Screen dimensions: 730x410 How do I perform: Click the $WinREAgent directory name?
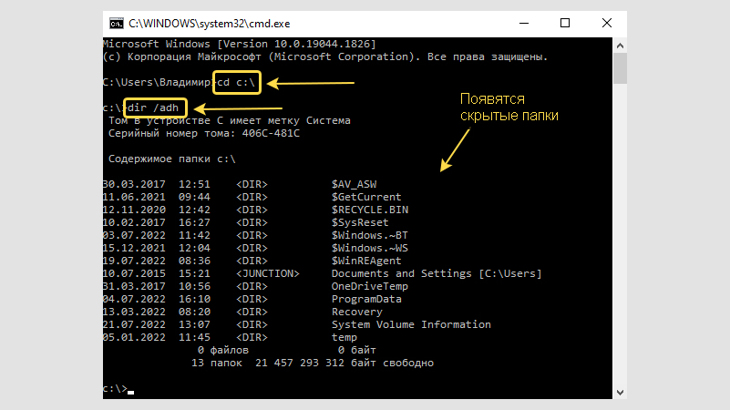[366, 261]
